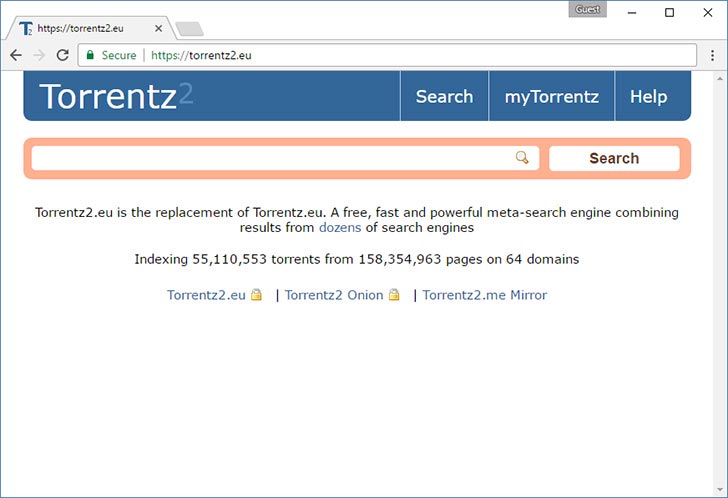
Task: Click the address bar URL
Action: 201,55
